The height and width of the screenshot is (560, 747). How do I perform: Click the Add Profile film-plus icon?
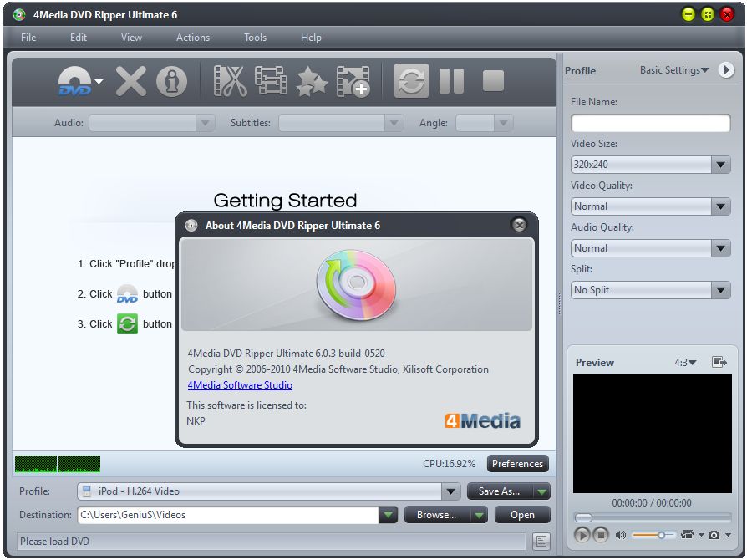353,82
